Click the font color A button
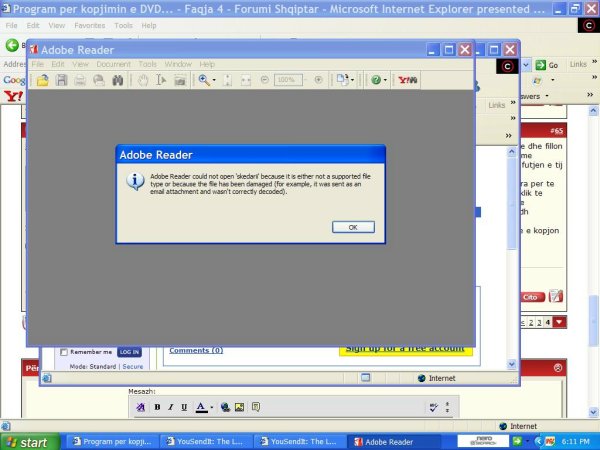 201,407
